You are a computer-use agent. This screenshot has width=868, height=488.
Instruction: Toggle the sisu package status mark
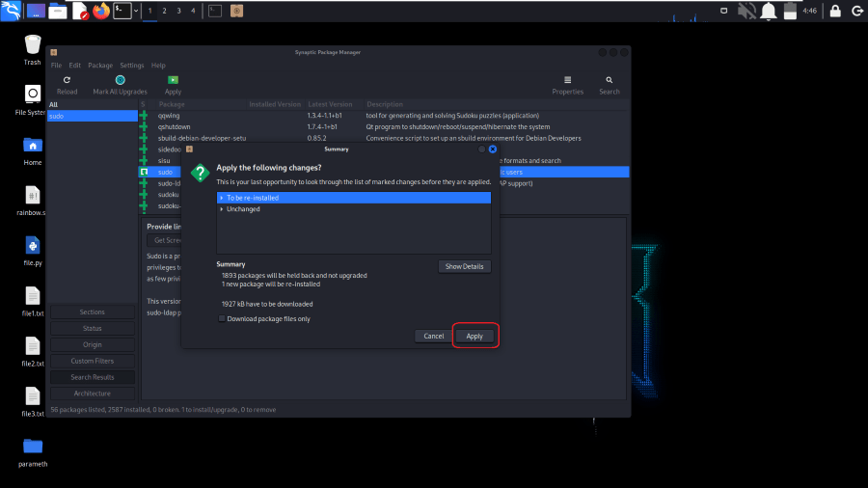tap(144, 160)
